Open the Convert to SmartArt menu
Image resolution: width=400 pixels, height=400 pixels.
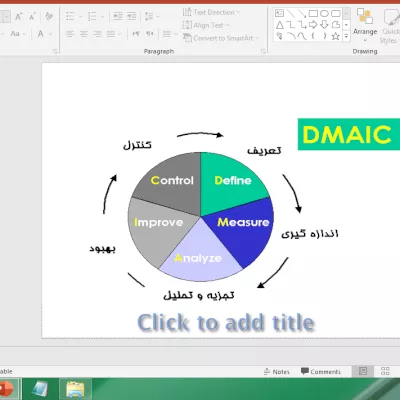pos(221,38)
